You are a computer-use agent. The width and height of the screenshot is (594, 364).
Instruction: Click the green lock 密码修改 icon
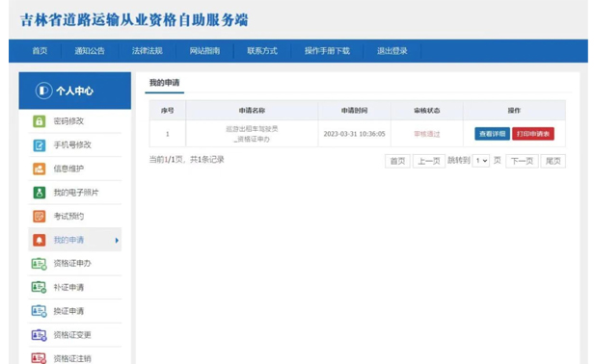39,121
